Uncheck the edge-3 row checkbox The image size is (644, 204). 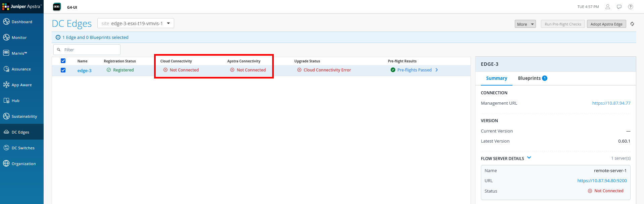[63, 70]
